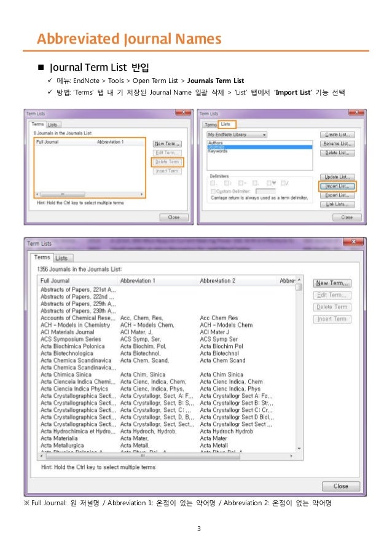
Task: Click Edit Term in the 1356 Journals dialog
Action: (x=332, y=295)
